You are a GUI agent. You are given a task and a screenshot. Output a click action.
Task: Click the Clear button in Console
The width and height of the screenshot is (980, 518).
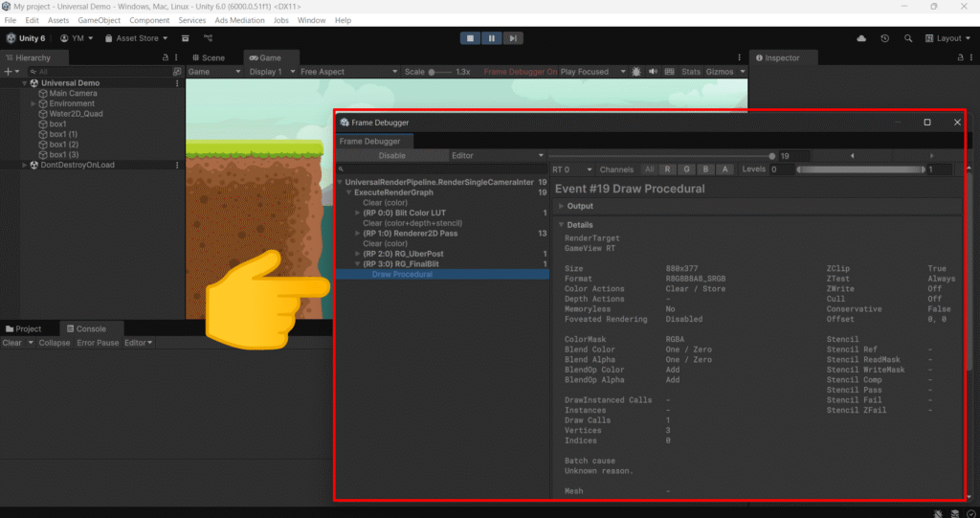11,343
